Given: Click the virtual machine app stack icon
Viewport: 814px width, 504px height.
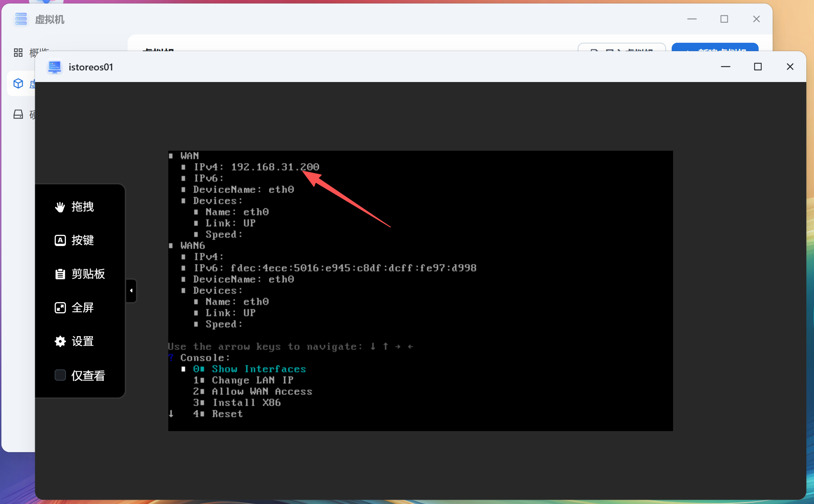Looking at the screenshot, I should tap(21, 19).
